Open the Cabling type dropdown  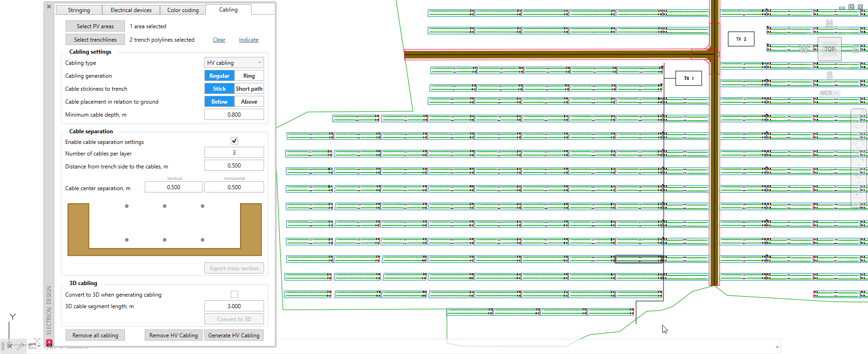[x=234, y=63]
